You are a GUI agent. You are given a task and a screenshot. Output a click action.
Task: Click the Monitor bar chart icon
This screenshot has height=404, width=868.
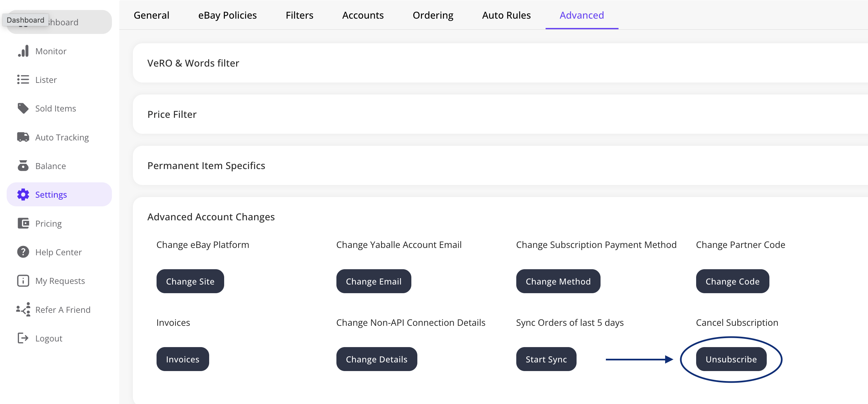coord(23,51)
